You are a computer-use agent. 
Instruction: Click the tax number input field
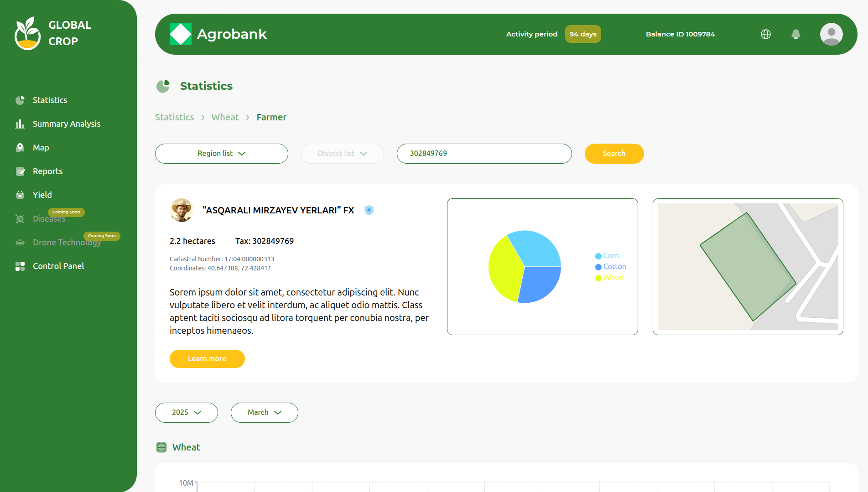484,154
